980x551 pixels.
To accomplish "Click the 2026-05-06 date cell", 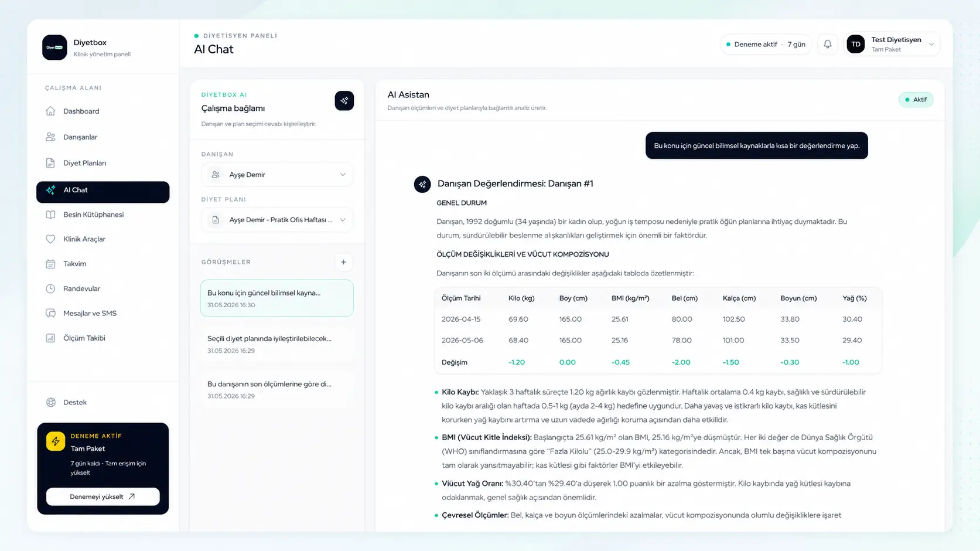I will pyautogui.click(x=462, y=341).
